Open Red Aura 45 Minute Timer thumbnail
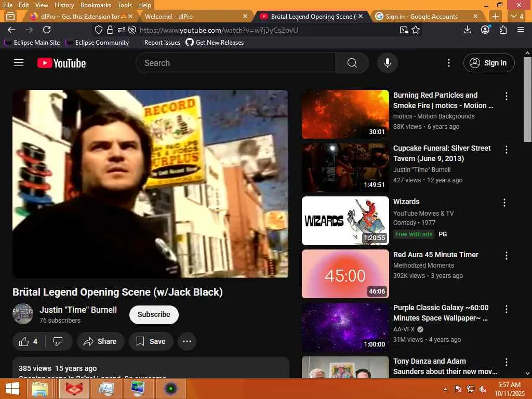The height and width of the screenshot is (399, 532). (345, 274)
